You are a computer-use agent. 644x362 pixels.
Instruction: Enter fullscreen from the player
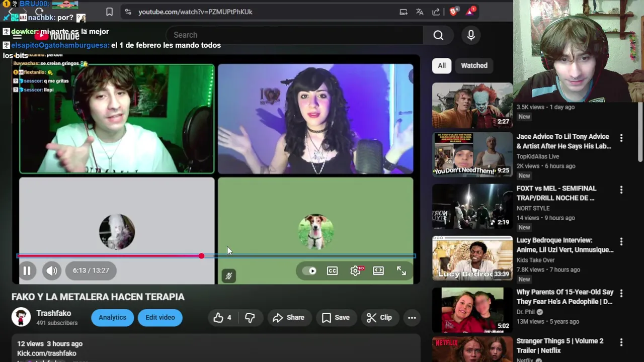pyautogui.click(x=401, y=270)
